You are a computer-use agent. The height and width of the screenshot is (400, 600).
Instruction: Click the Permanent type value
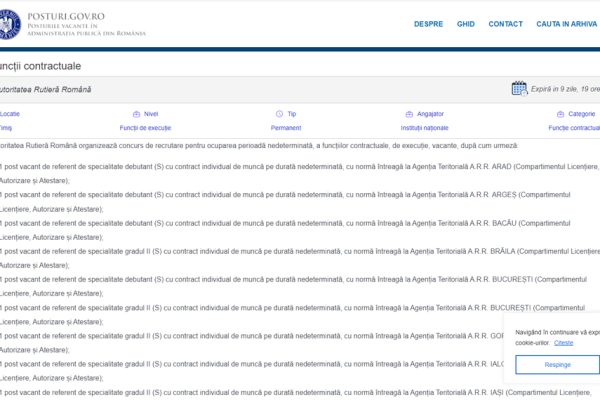[286, 128]
